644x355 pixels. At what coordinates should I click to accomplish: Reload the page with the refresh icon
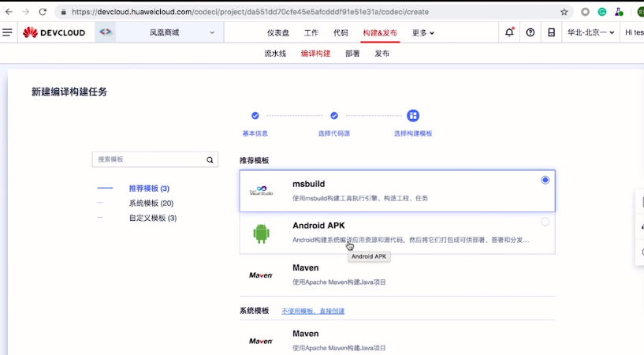click(43, 12)
